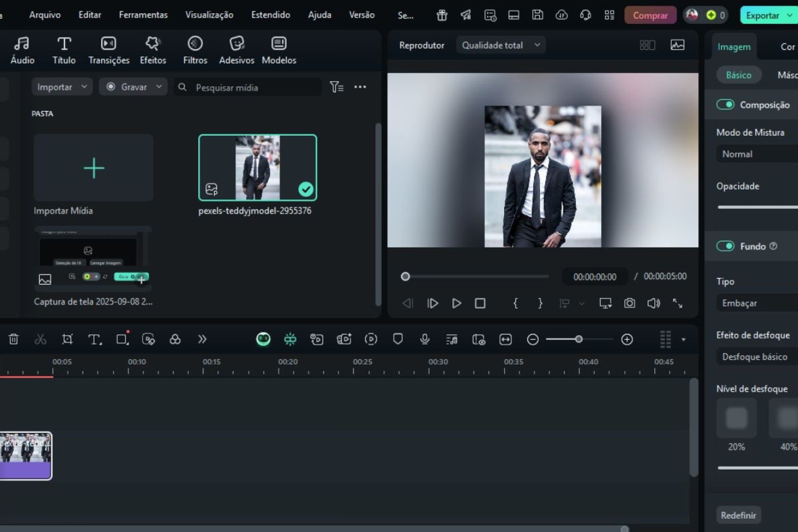
Task: Open the Ferramentas menu
Action: 143,15
